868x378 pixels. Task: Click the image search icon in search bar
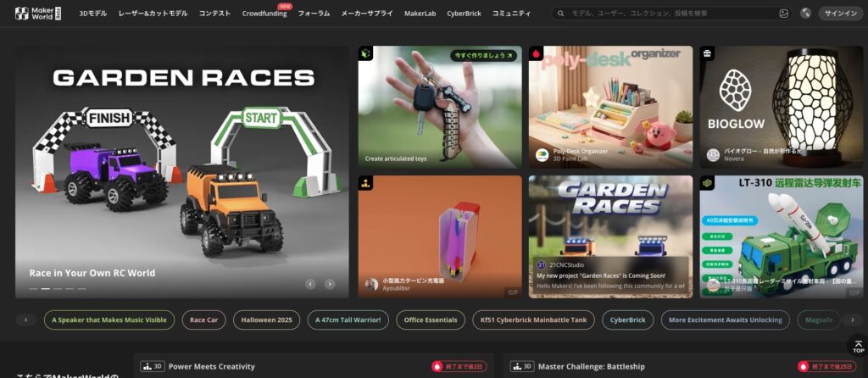click(783, 14)
